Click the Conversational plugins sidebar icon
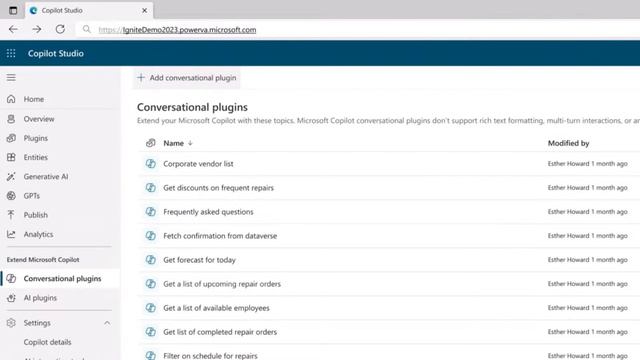 point(11,278)
